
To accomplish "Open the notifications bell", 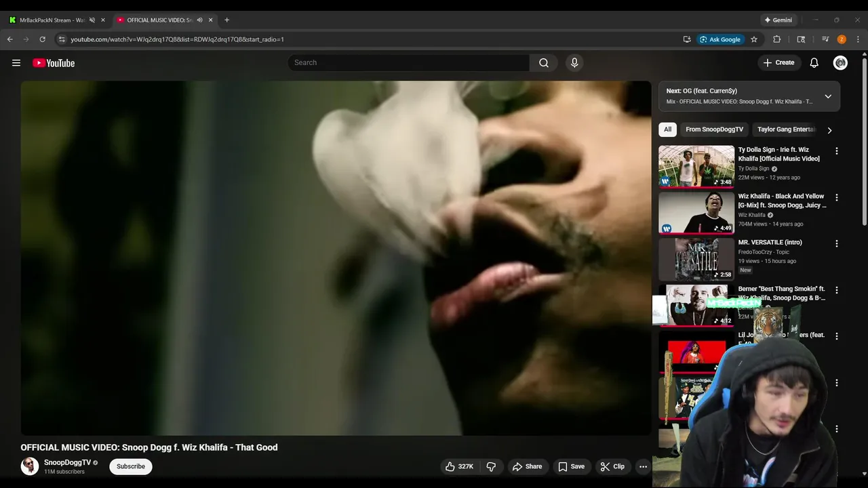I will point(814,63).
